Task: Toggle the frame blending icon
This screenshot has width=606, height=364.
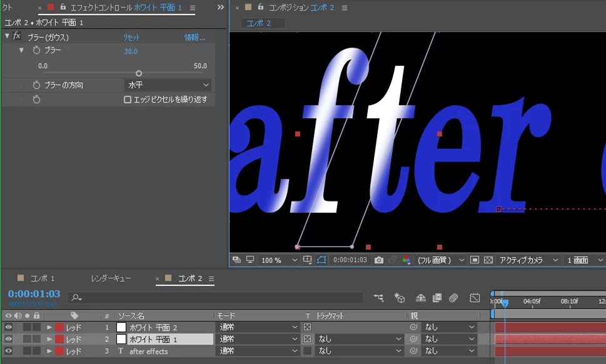Action: pos(437,298)
